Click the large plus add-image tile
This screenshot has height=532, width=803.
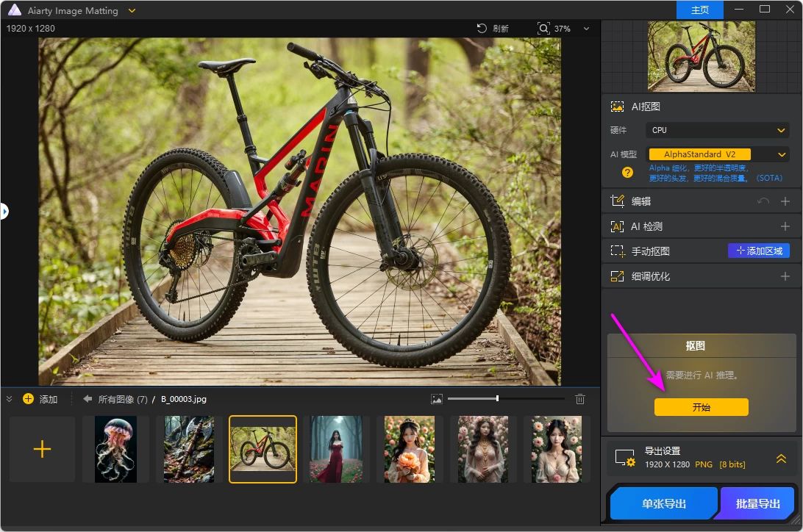click(42, 449)
